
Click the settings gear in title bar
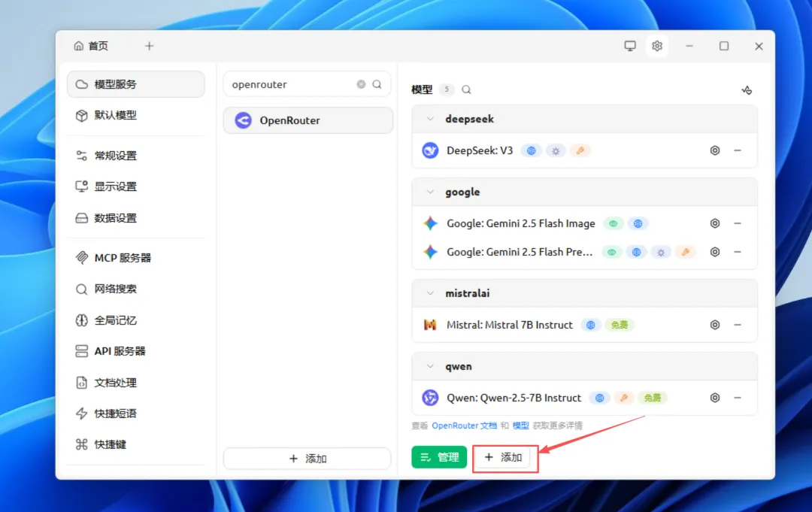tap(656, 46)
